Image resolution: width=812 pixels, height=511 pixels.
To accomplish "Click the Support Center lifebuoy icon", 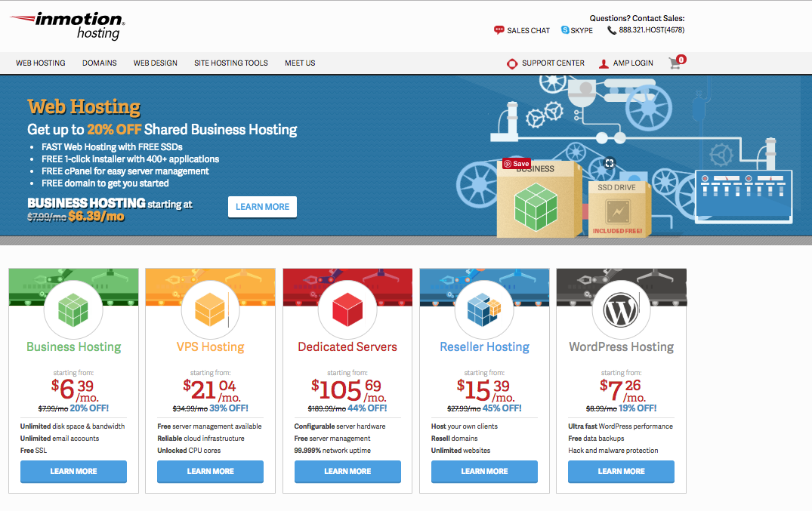I will [x=512, y=63].
